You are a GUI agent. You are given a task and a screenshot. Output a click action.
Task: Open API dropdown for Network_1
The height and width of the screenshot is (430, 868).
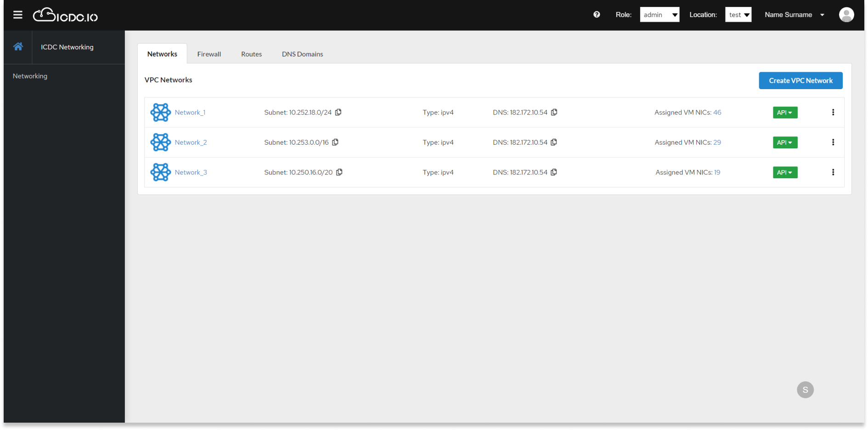[785, 113]
